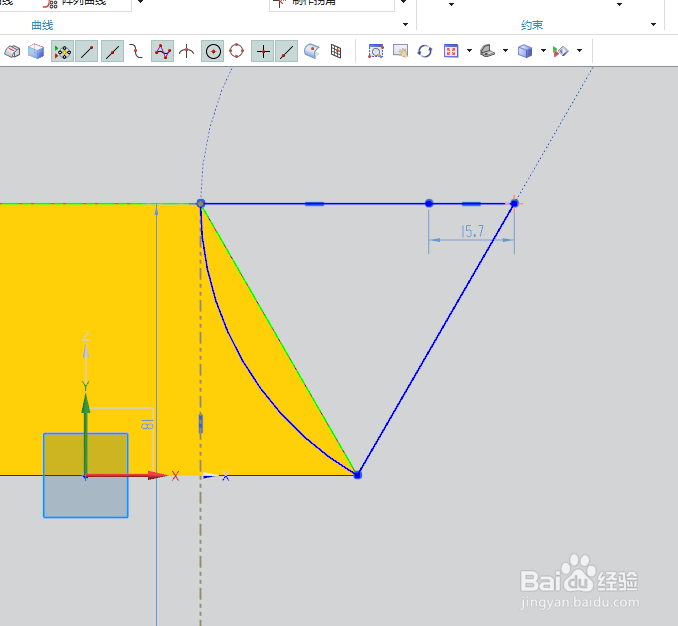Open dropdown arrow at right of 约束 group

click(x=619, y=4)
